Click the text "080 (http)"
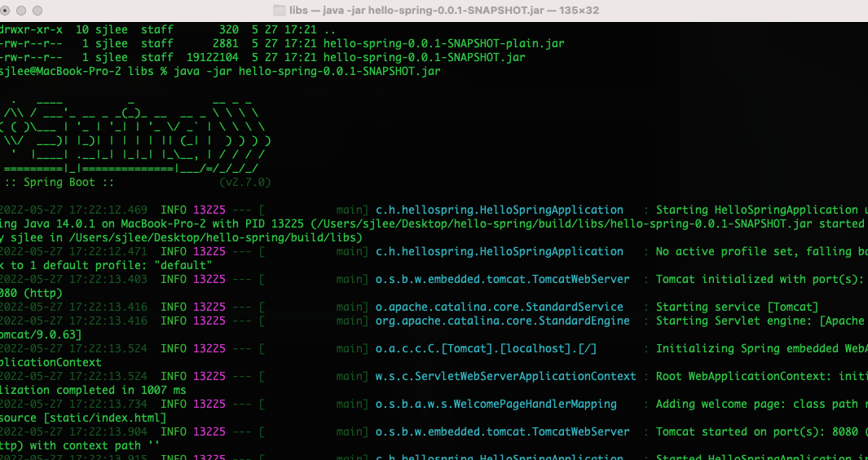This screenshot has width=868, height=460. [31, 293]
